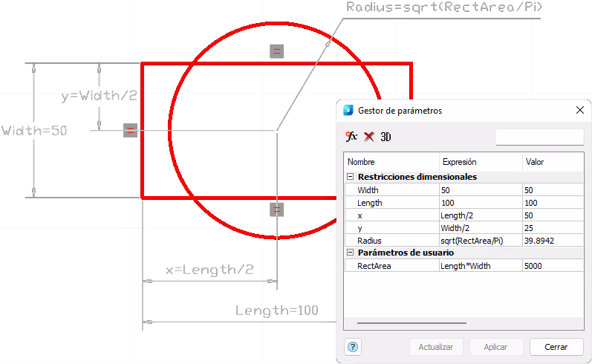
Task: Select the RectArea parameter row name
Action: click(x=374, y=266)
